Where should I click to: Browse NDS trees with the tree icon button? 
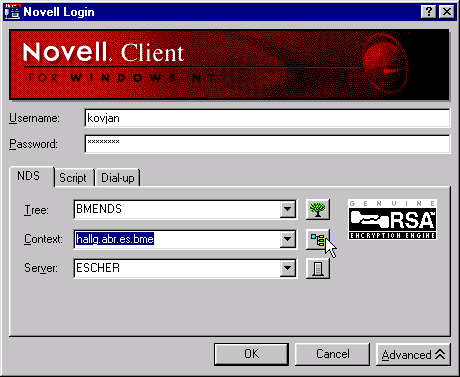pyautogui.click(x=318, y=210)
